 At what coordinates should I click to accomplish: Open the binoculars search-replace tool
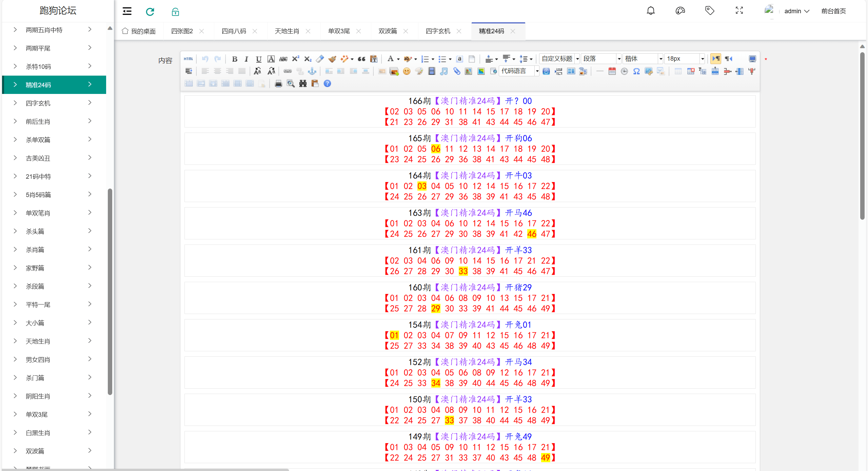point(303,84)
